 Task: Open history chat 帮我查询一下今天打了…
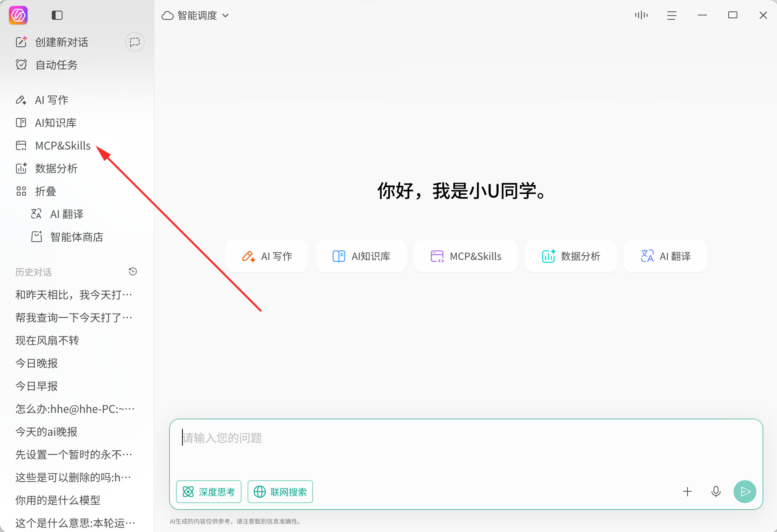[74, 318]
